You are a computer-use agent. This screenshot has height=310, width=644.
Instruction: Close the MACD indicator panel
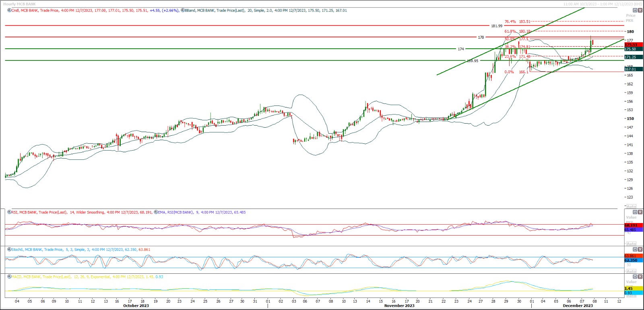coord(640,277)
